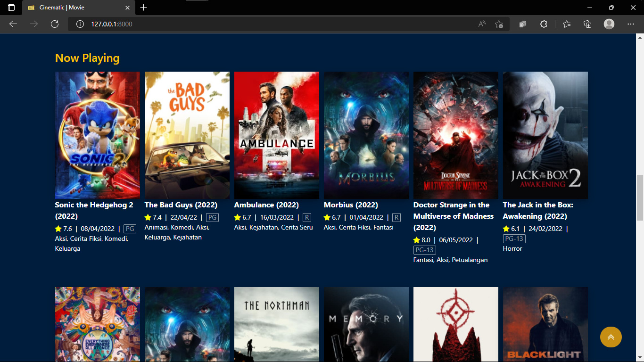
Task: Open the Favorites list icon
Action: coord(567,24)
